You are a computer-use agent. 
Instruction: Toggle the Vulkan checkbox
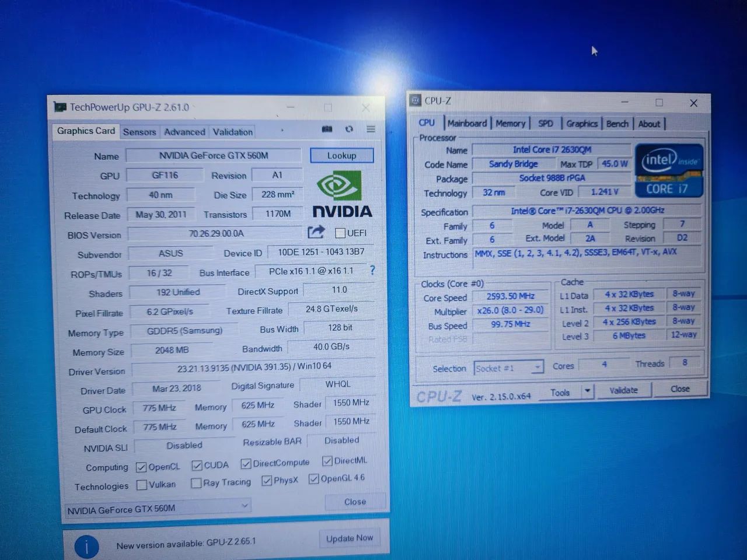click(x=141, y=485)
